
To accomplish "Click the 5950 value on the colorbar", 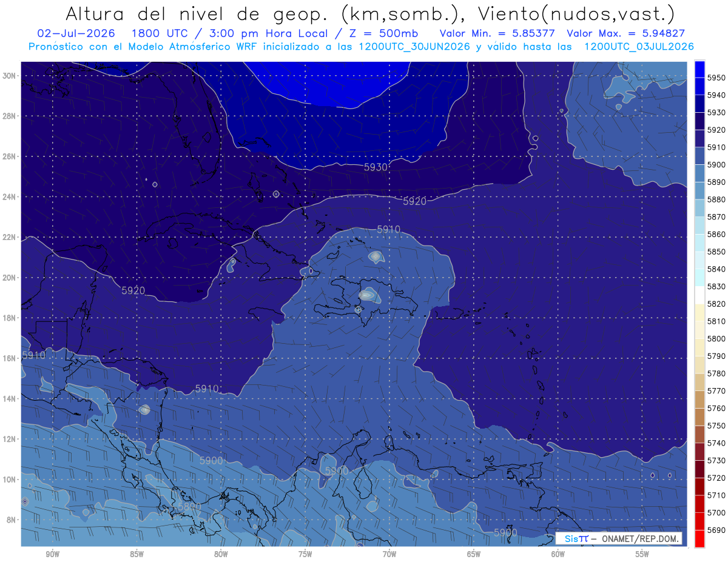I will point(716,78).
